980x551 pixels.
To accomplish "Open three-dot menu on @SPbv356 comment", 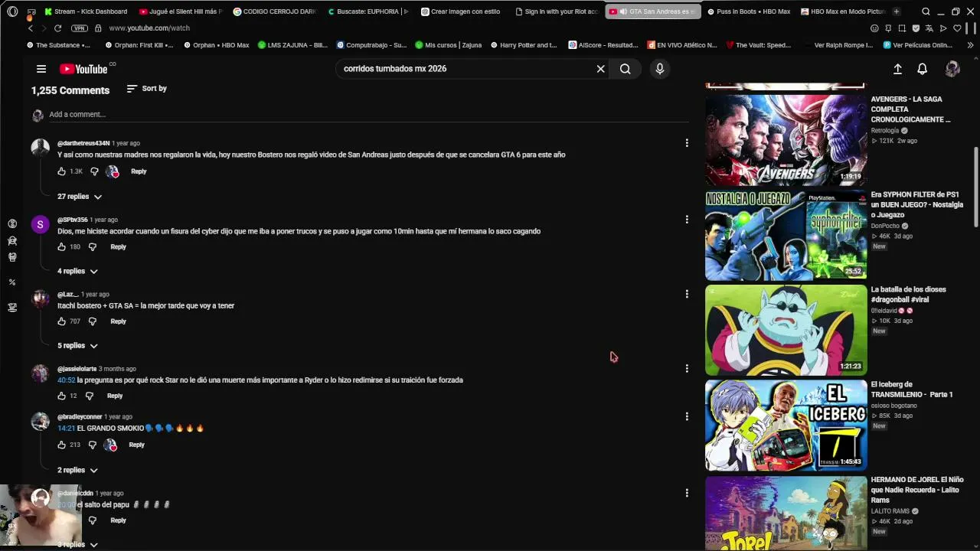I will pos(687,220).
